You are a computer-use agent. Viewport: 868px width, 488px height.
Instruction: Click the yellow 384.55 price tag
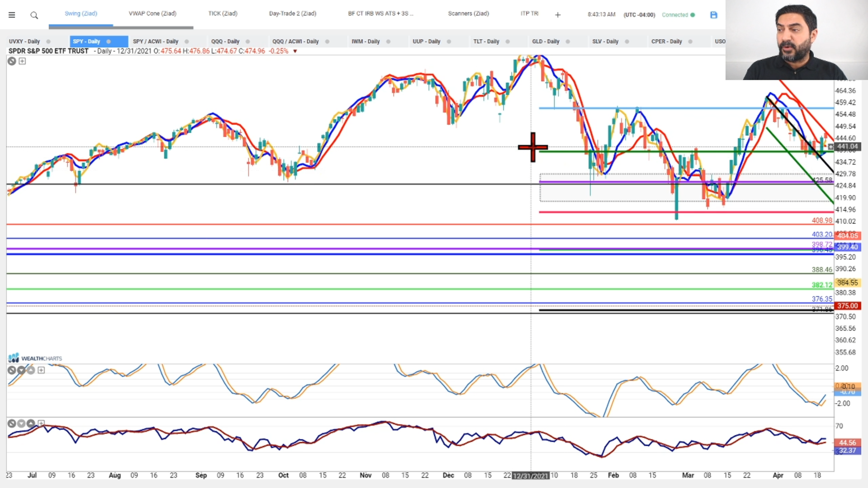(x=848, y=283)
